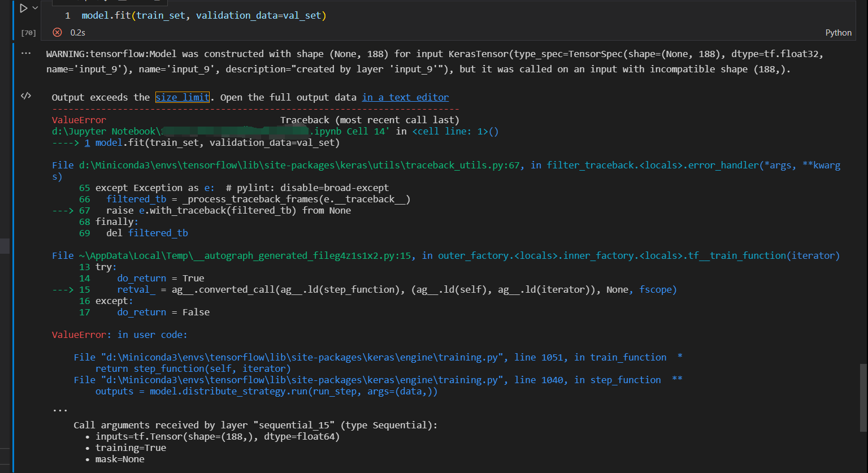This screenshot has height=473, width=868.
Task: Click 'outputs = model.distribute_strategy.run' line
Action: (x=266, y=391)
